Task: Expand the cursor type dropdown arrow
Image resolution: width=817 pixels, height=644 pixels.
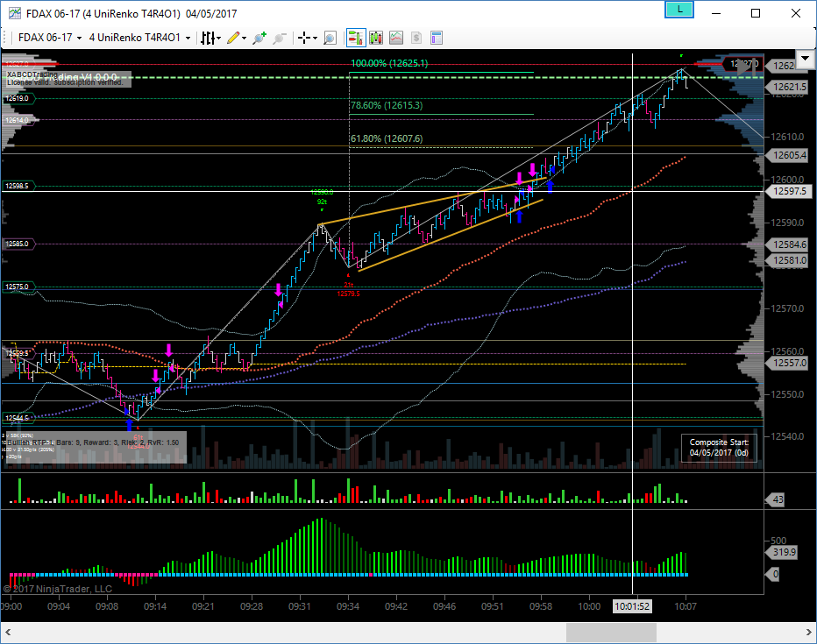Action: (x=315, y=38)
